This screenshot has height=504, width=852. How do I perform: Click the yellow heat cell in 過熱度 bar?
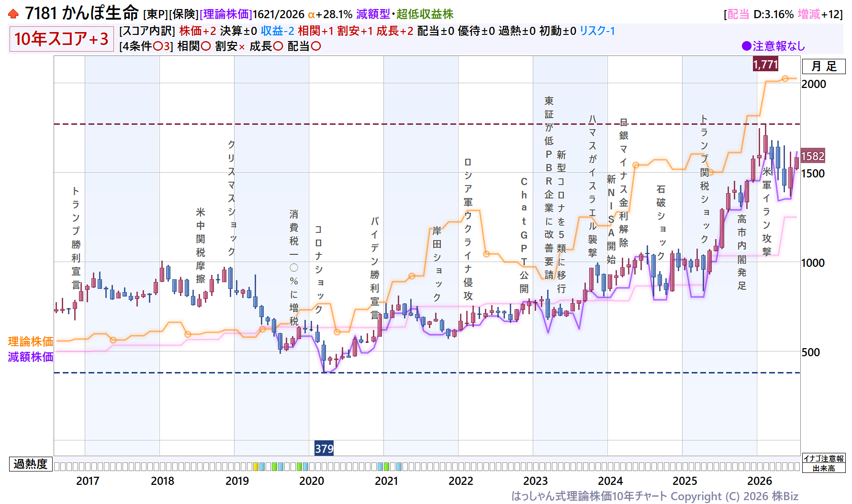[256, 466]
